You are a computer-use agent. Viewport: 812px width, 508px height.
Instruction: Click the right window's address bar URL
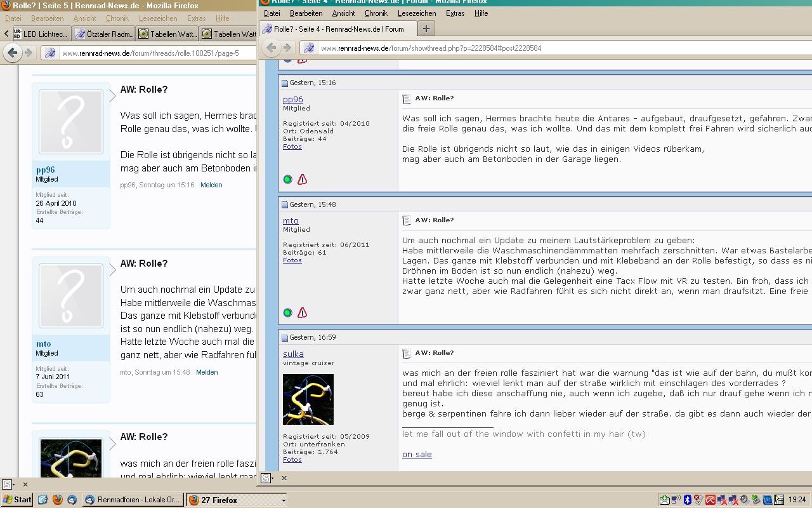click(431, 48)
